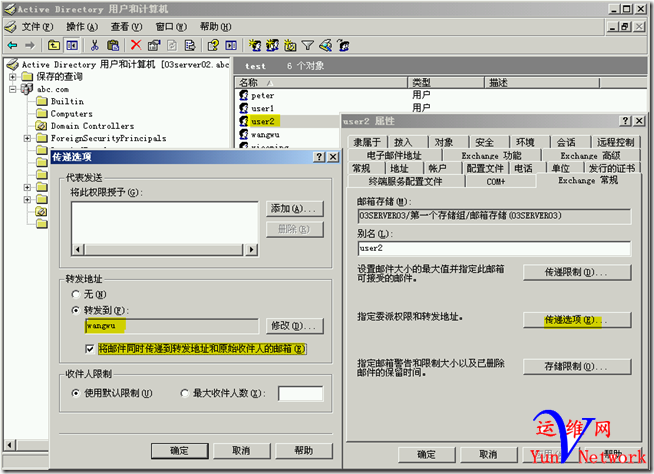Viewport: 654px width, 474px height.
Task: Click the Cut scissors icon
Action: [95, 45]
